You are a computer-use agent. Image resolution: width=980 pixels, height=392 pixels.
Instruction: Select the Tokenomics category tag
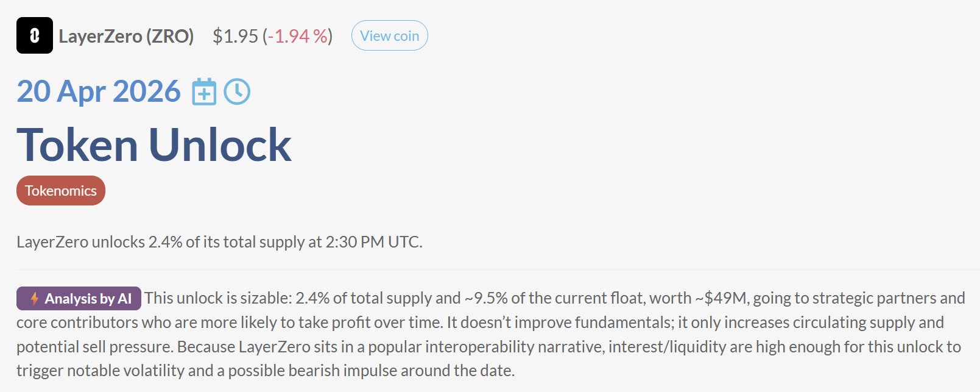tap(60, 191)
